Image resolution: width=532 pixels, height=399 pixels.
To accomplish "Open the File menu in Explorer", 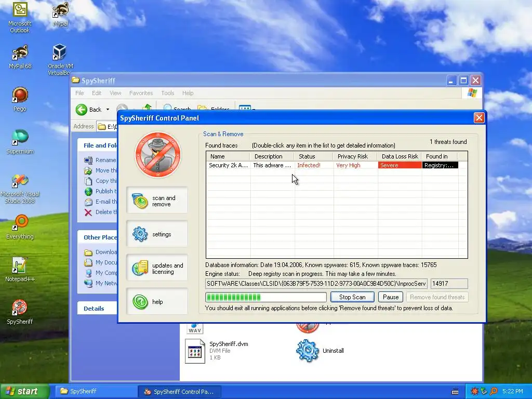I will click(x=79, y=93).
